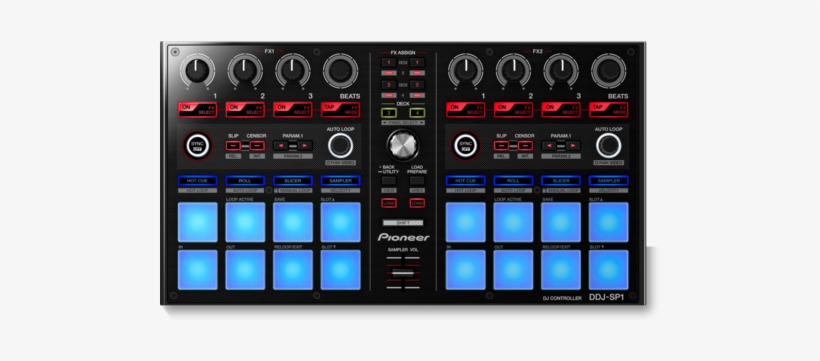Click the FX2 BEATS rotary encoder
Image resolution: width=820 pixels, height=361 pixels.
coord(609,71)
